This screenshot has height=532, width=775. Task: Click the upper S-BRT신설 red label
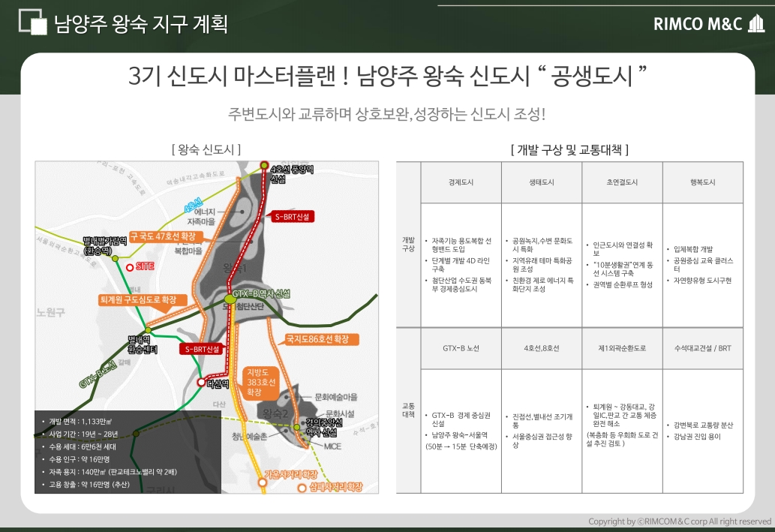(x=293, y=216)
